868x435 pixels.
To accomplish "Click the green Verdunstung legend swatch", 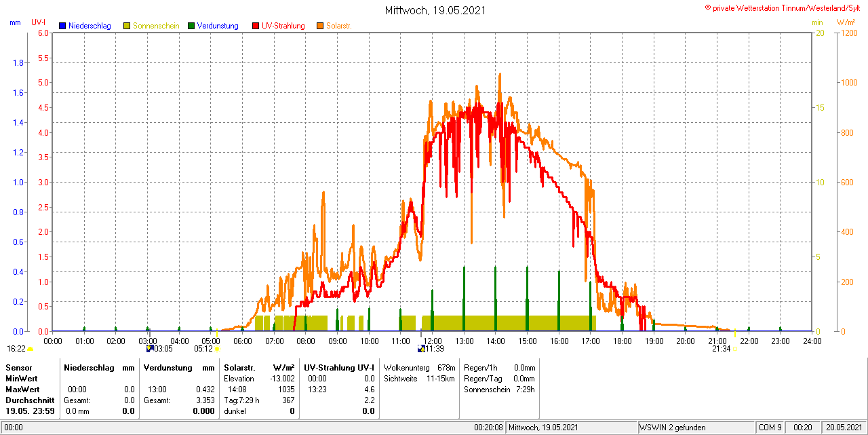I will 191,26.
